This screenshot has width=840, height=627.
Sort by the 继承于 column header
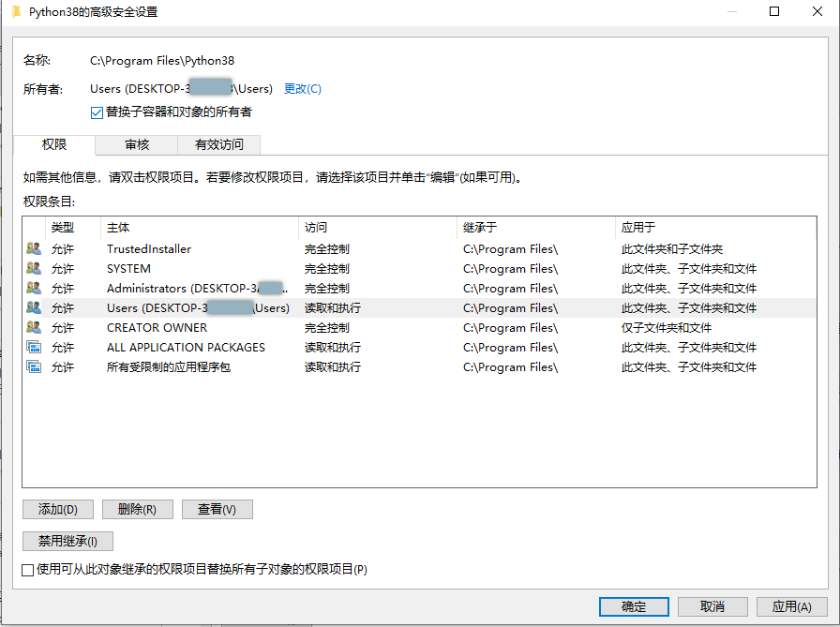tap(535, 228)
